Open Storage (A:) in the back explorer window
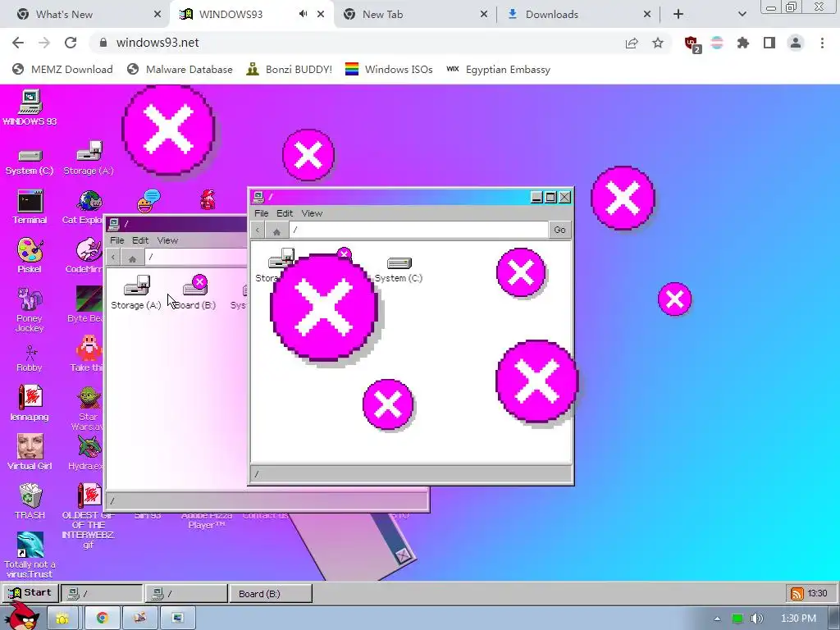840x630 pixels. (136, 293)
